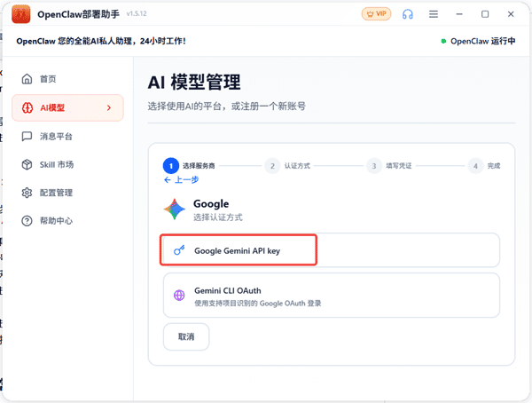532x403 pixels.
Task: Click the subtitle 选择使用AI的平台
Action: pyautogui.click(x=227, y=106)
